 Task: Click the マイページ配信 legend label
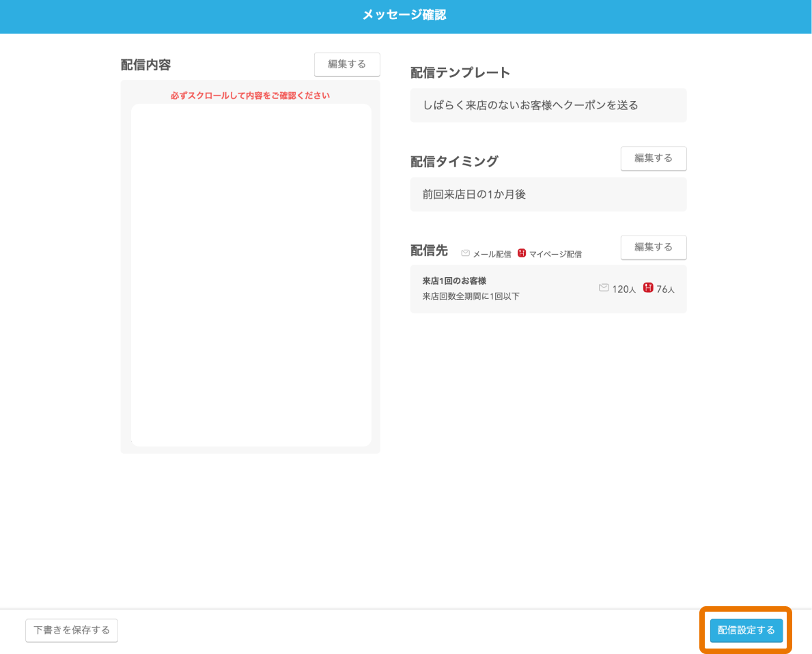tap(555, 254)
